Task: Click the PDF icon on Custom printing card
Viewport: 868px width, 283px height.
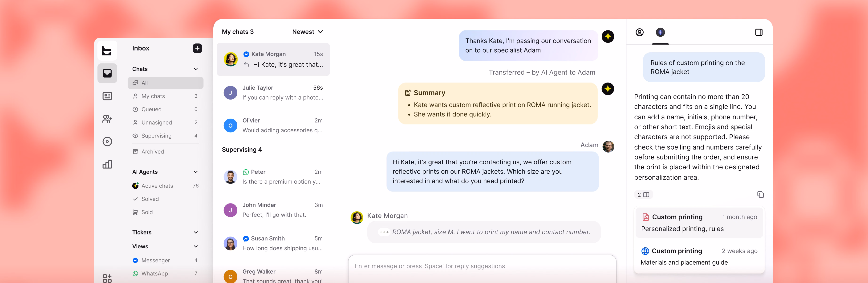Action: click(645, 217)
